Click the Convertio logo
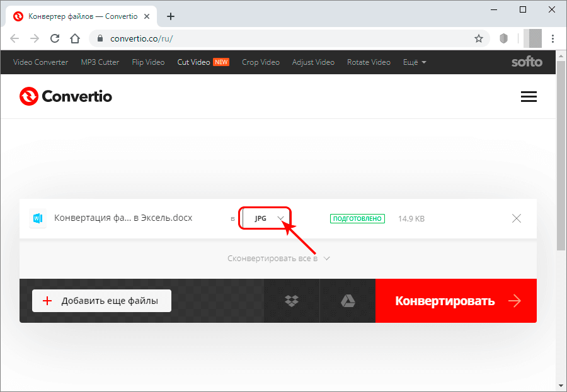 pos(66,96)
